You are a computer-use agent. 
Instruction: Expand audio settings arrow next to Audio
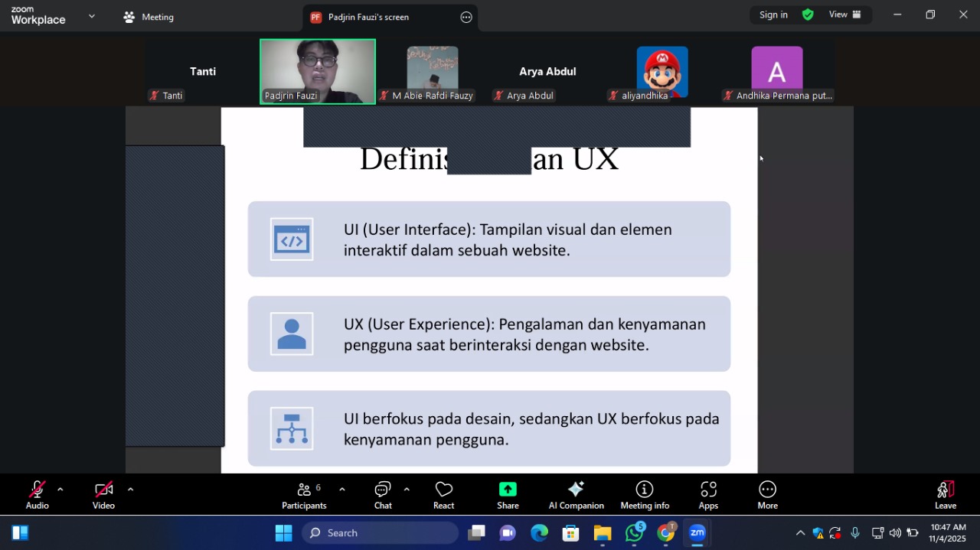pos(60,490)
